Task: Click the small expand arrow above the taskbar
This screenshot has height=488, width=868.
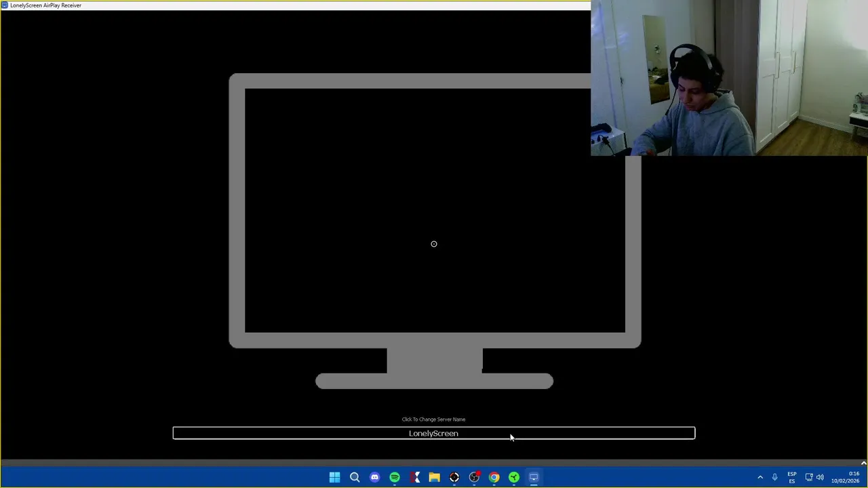Action: (863, 464)
